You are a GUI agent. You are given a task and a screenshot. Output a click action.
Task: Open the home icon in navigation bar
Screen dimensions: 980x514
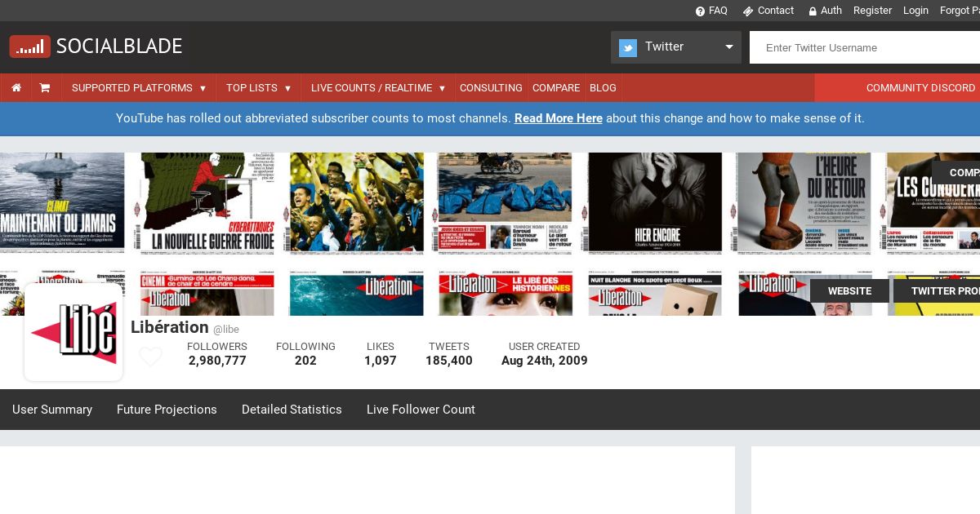pos(16,88)
